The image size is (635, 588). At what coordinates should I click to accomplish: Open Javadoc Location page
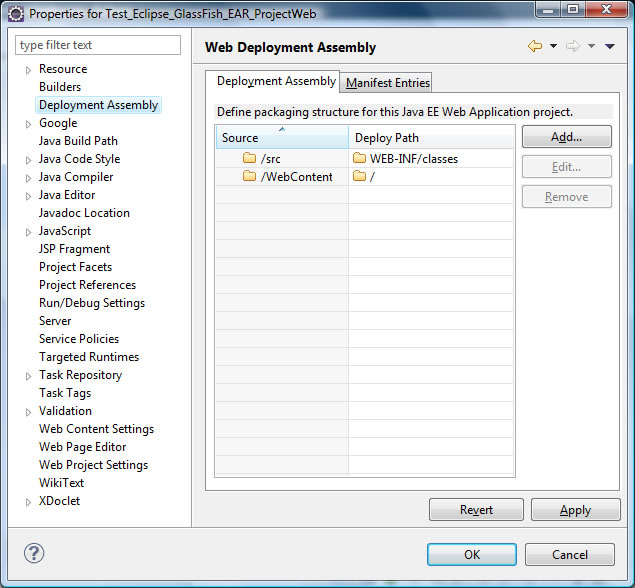tap(84, 213)
